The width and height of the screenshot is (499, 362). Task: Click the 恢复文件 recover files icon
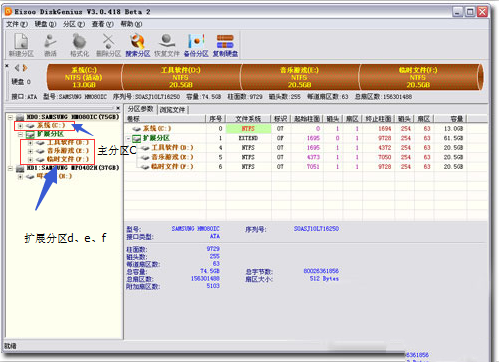click(167, 46)
